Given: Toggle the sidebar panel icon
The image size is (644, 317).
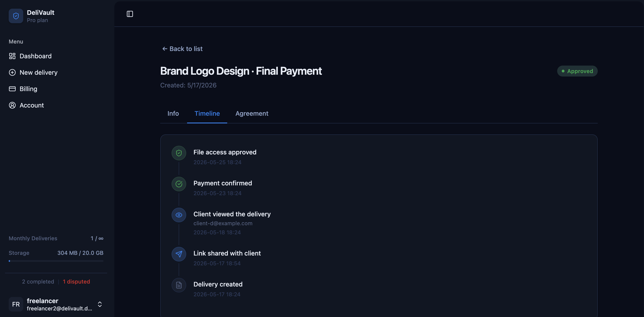Looking at the screenshot, I should pyautogui.click(x=130, y=14).
